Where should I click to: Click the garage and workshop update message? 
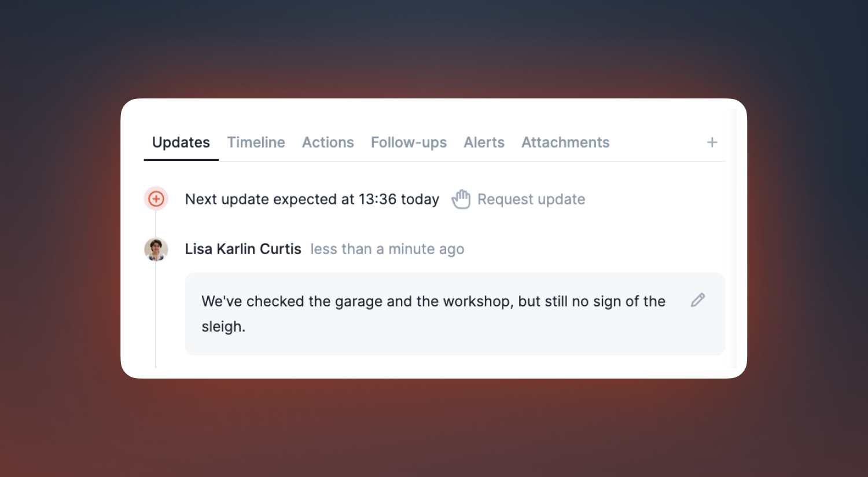pyautogui.click(x=455, y=314)
